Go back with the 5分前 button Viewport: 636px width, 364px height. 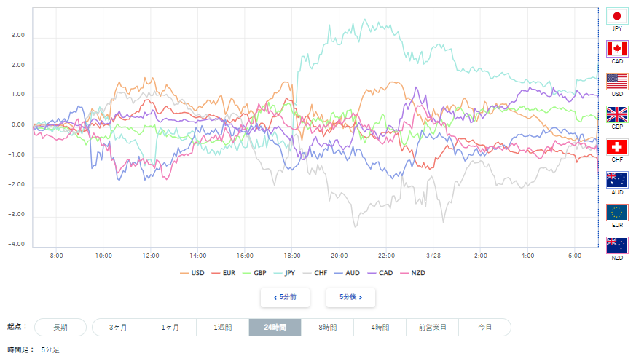tap(285, 298)
